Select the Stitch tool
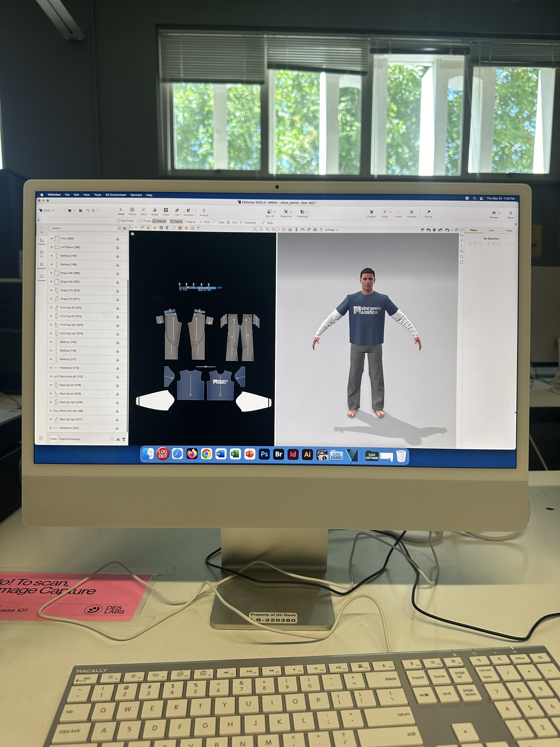Screen dimensions: 560x747 [143, 210]
